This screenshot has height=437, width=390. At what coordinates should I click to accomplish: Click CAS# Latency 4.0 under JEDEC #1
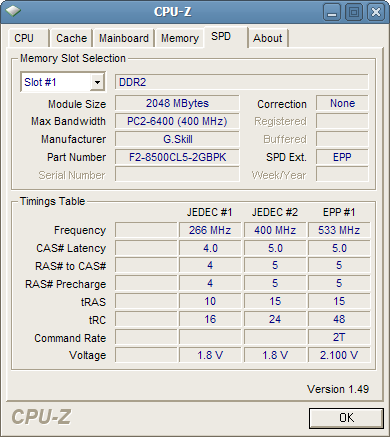point(210,248)
